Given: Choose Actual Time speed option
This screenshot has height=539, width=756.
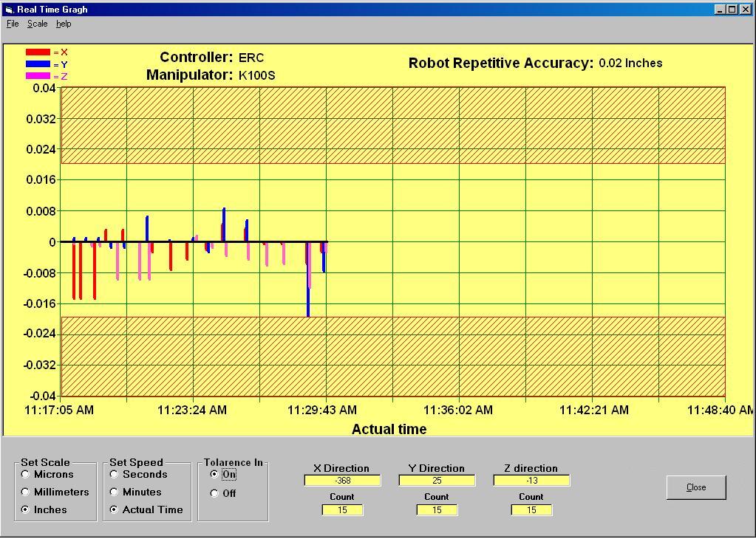Looking at the screenshot, I should tap(115, 510).
